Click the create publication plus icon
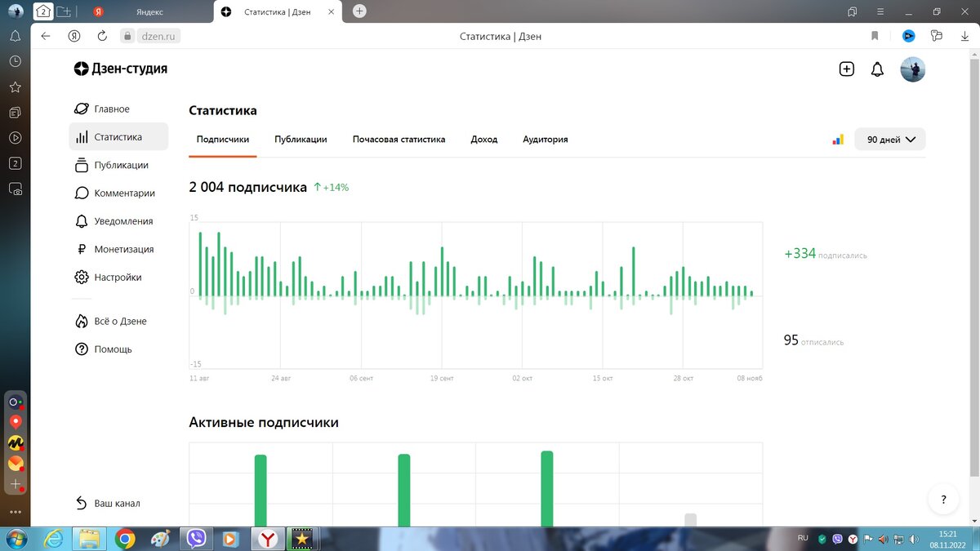Image resolution: width=980 pixels, height=551 pixels. pos(847,69)
